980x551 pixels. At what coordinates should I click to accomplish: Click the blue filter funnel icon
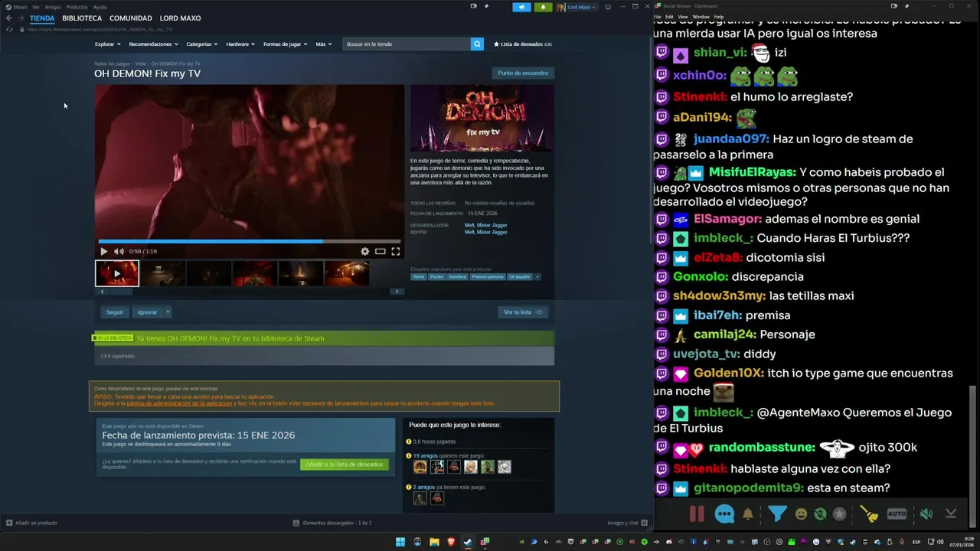click(x=778, y=514)
